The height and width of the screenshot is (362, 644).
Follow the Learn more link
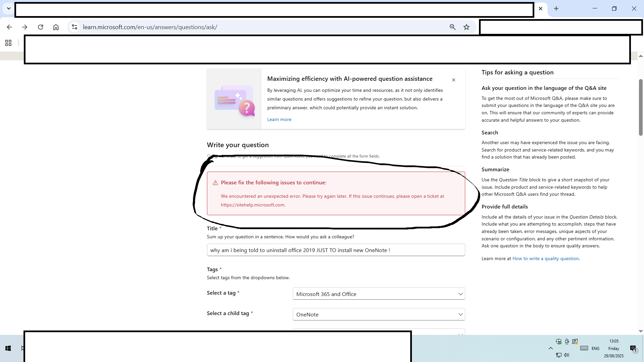pyautogui.click(x=279, y=119)
